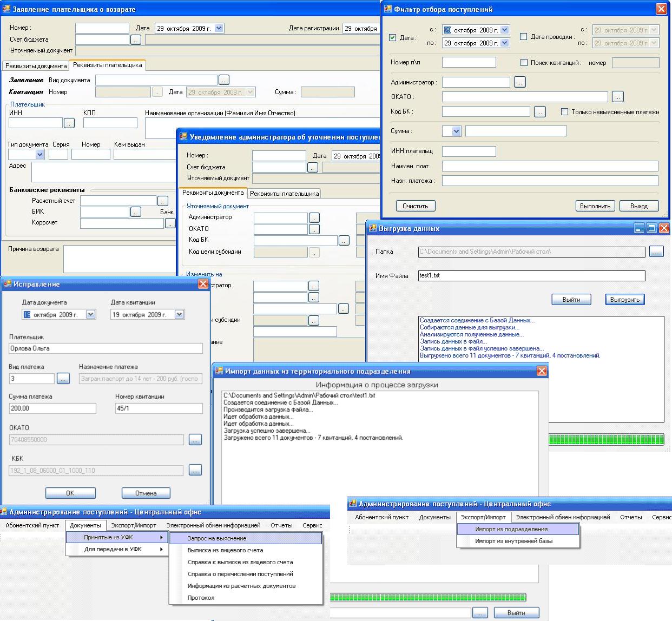Expand Дата документа date dropdown
This screenshot has height=621, width=672.
click(90, 314)
